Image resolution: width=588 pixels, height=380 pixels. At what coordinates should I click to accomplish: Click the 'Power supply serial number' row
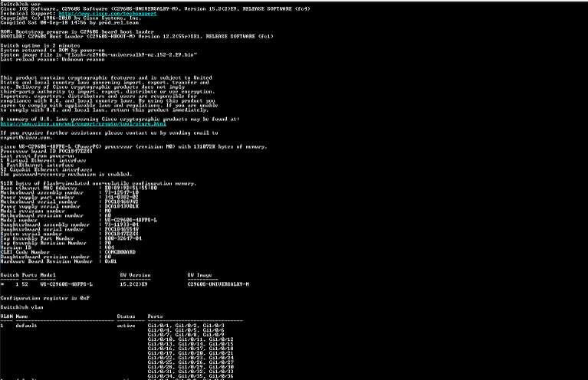(69, 206)
